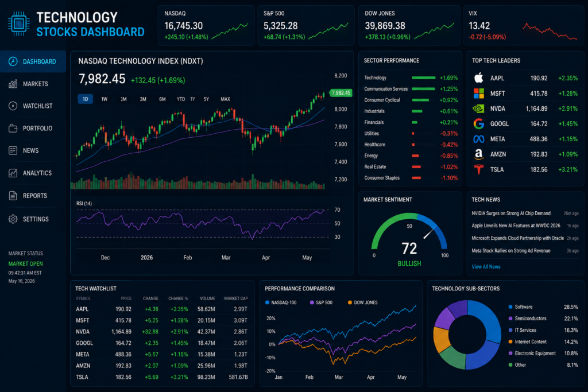
Task: Open the View All News link
Action: 486,266
